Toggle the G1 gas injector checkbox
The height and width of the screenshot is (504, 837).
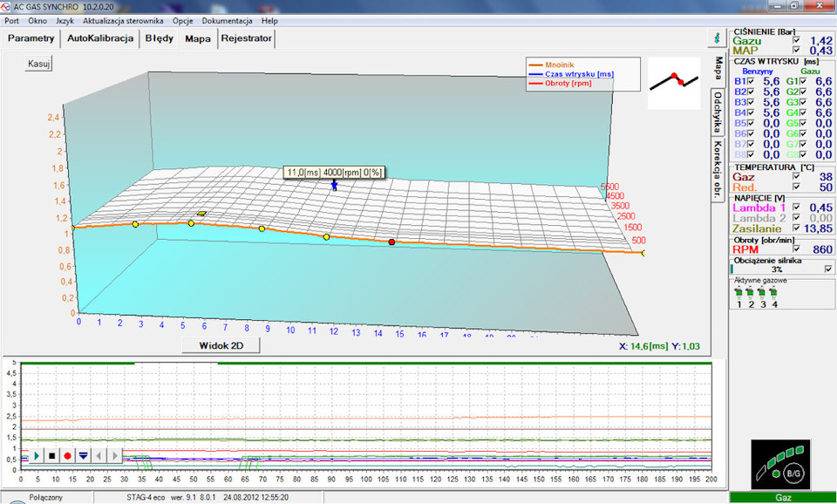point(802,82)
